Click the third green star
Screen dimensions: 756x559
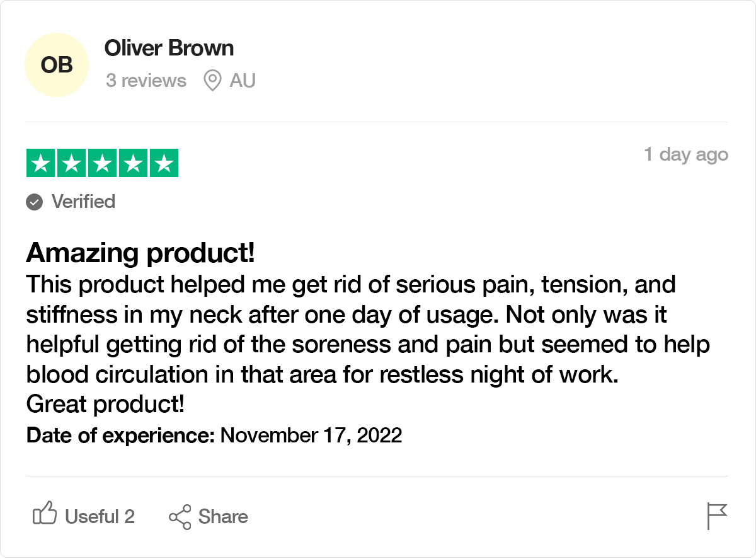[x=102, y=163]
